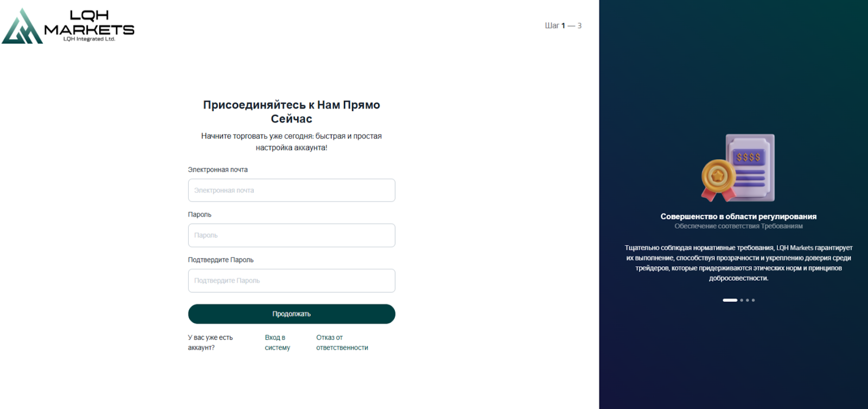
Task: Click the Начните торговать уже сегодня subtitle
Action: 291,142
